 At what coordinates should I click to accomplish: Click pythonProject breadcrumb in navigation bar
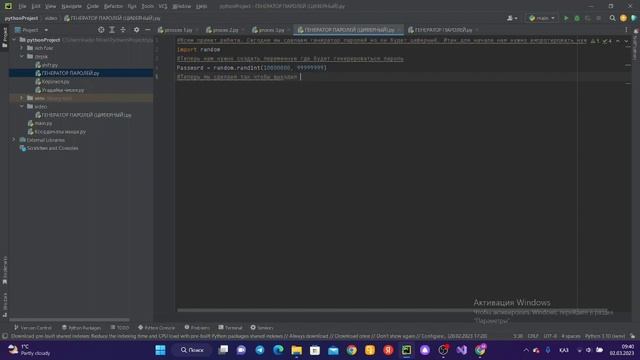[x=21, y=18]
